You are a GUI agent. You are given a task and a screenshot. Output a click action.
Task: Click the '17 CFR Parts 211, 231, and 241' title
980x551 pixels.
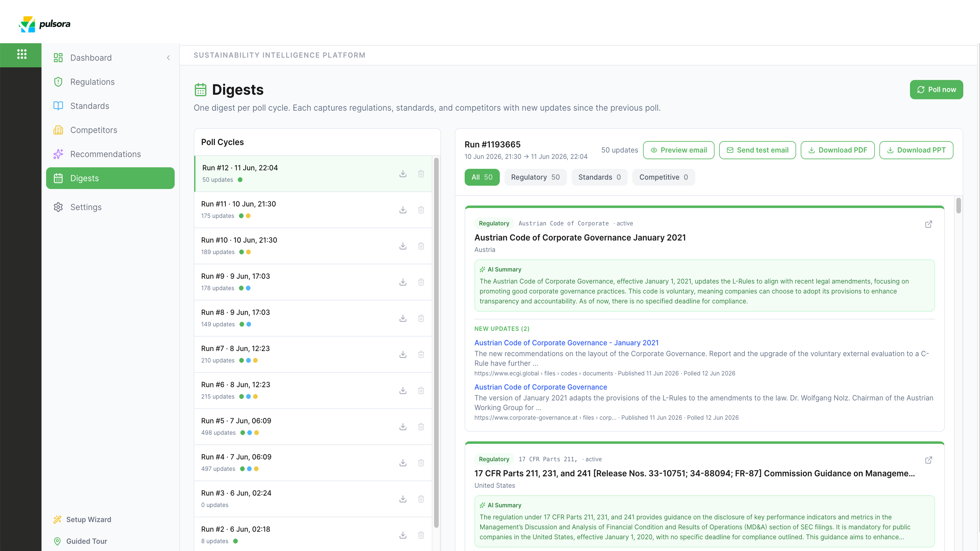pos(694,473)
